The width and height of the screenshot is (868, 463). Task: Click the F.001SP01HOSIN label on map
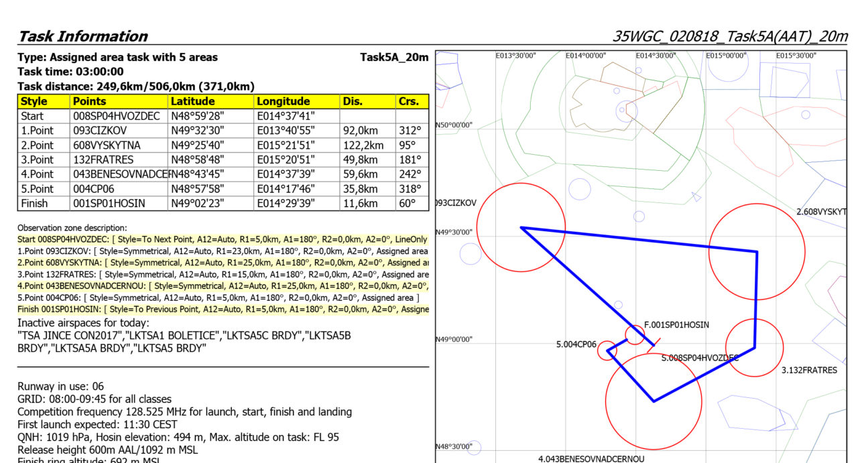coord(676,325)
